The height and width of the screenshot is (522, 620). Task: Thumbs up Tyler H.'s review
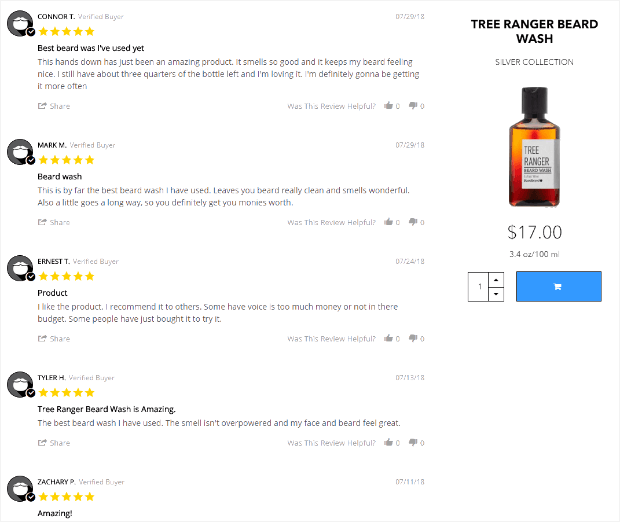pyautogui.click(x=387, y=442)
